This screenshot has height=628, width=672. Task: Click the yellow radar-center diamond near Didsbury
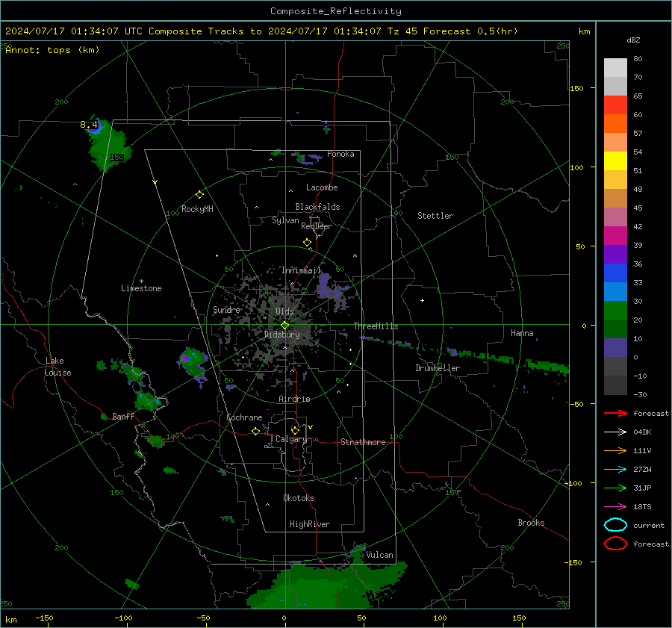click(284, 326)
